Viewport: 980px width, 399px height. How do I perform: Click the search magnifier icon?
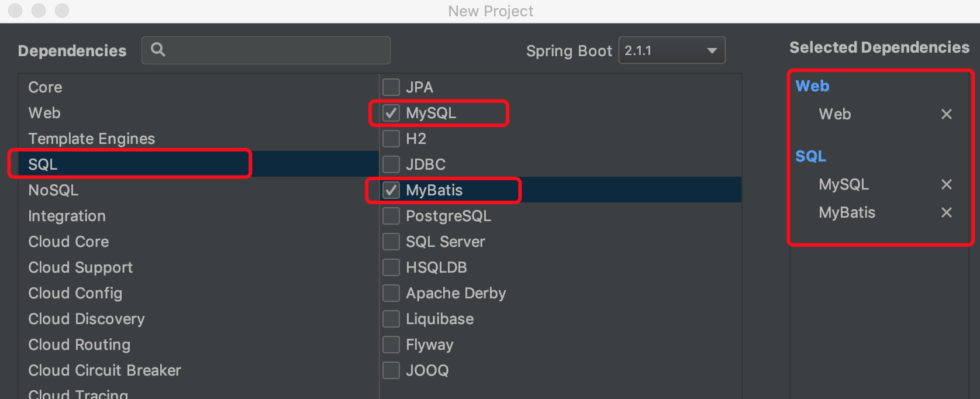[x=158, y=50]
